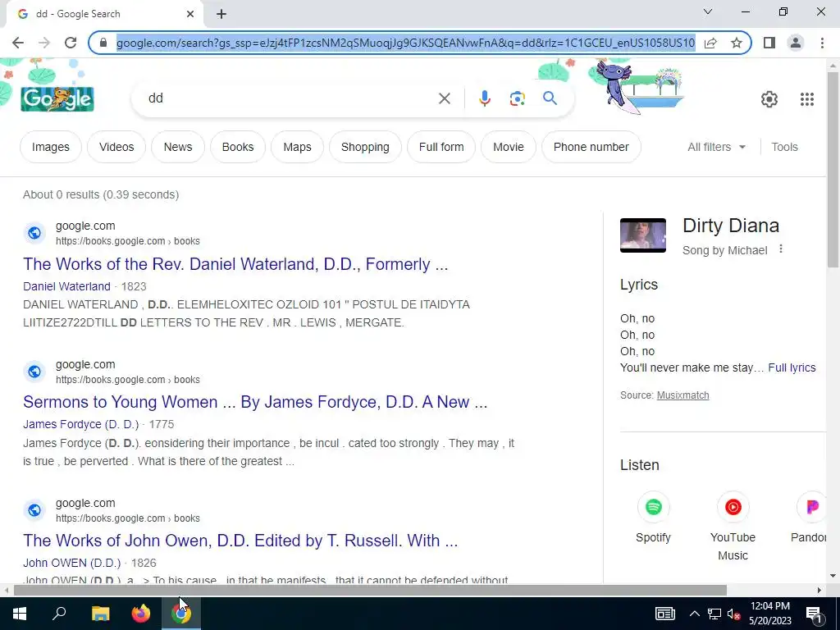Open the Musixmatch source link
Image resolution: width=840 pixels, height=630 pixels.
(682, 395)
